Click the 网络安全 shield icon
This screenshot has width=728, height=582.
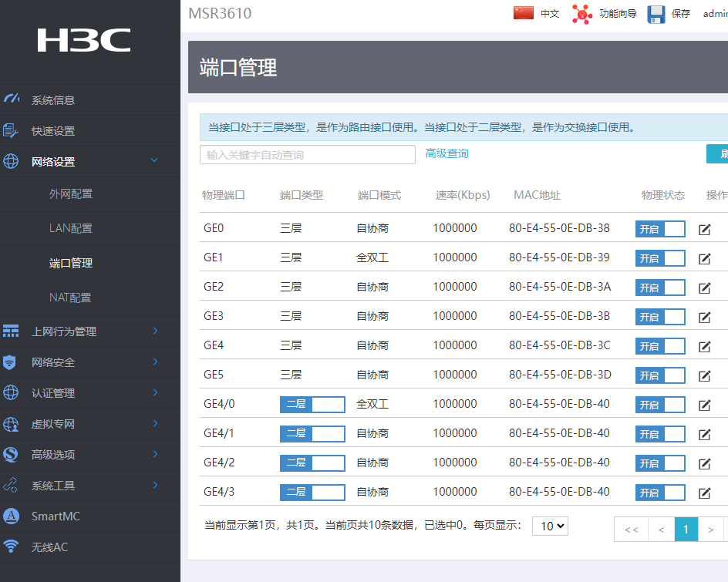(9, 362)
